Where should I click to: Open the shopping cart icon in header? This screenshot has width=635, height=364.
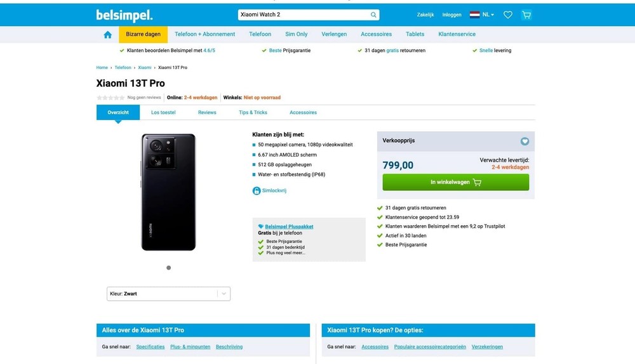tap(526, 15)
